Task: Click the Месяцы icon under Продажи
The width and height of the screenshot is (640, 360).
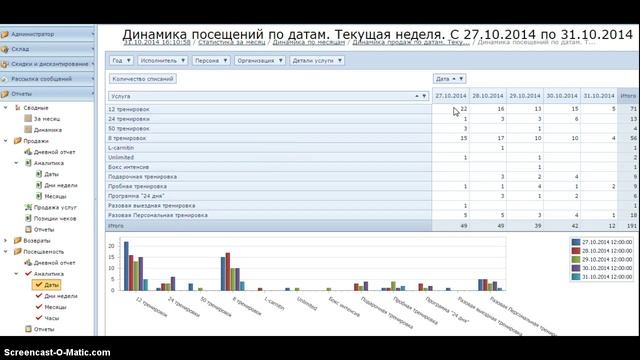Action: coord(39,196)
